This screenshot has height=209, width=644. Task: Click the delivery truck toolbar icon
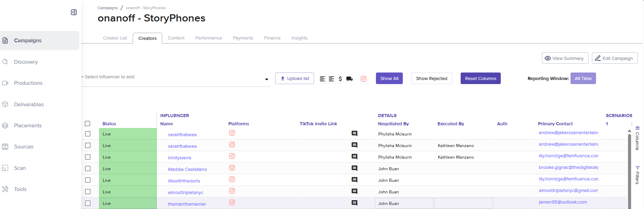tap(349, 79)
